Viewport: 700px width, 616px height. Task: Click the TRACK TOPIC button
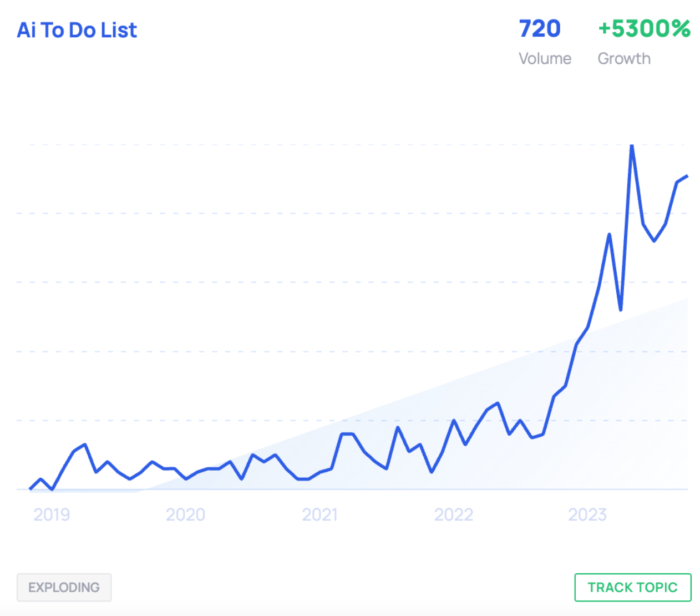(x=632, y=587)
